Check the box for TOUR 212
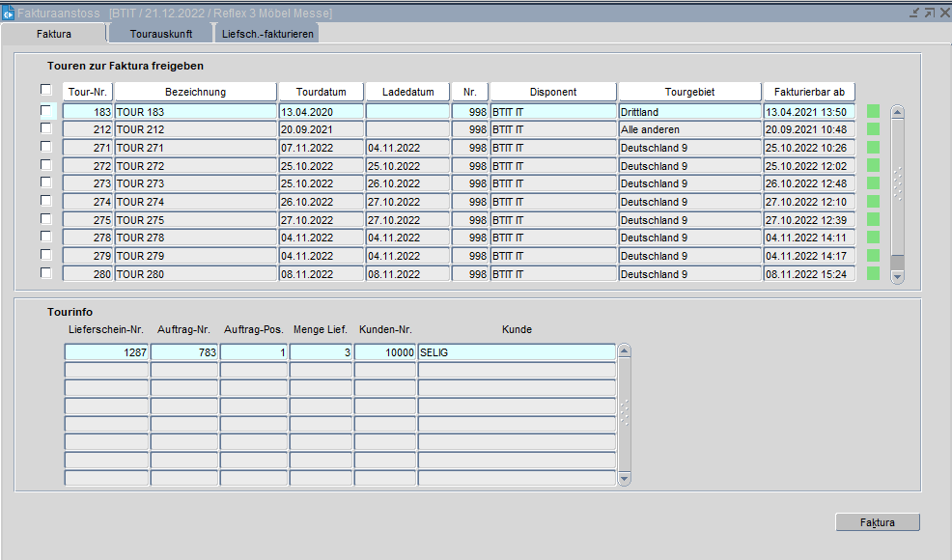 46,129
